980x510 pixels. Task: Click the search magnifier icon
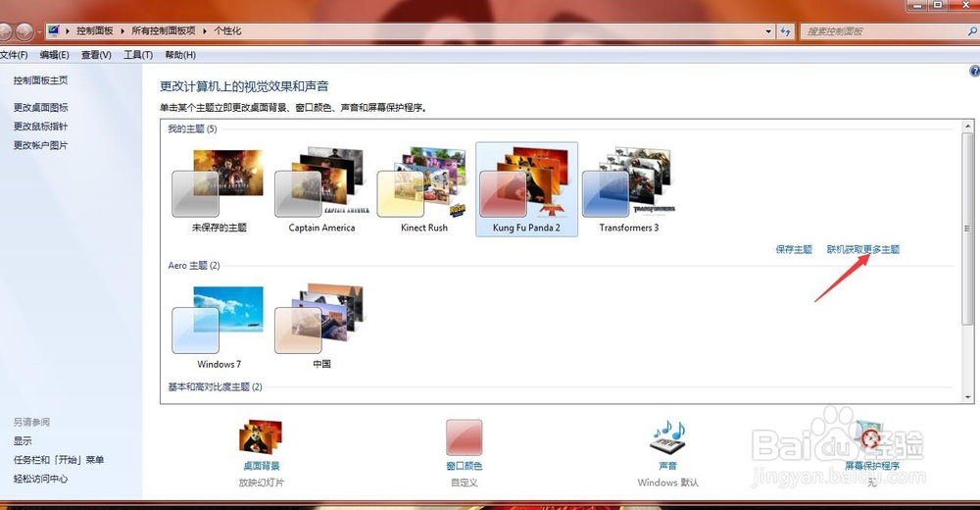pos(972,31)
